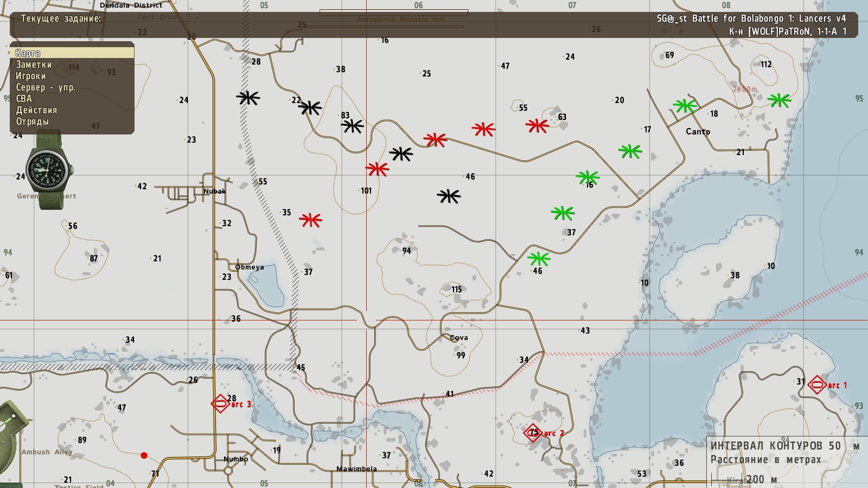Image resolution: width=868 pixels, height=488 pixels.
Task: Click the southernmost black star marker
Action: coord(449,196)
